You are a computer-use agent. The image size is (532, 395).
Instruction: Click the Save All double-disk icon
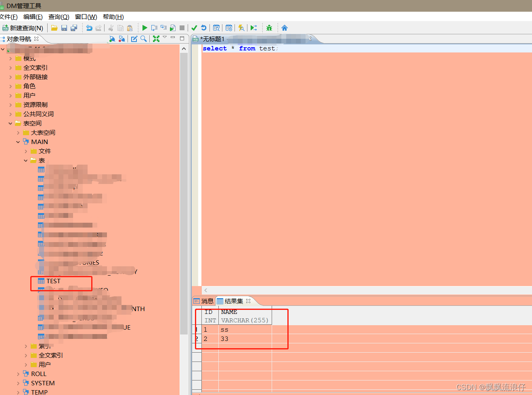[x=74, y=28]
